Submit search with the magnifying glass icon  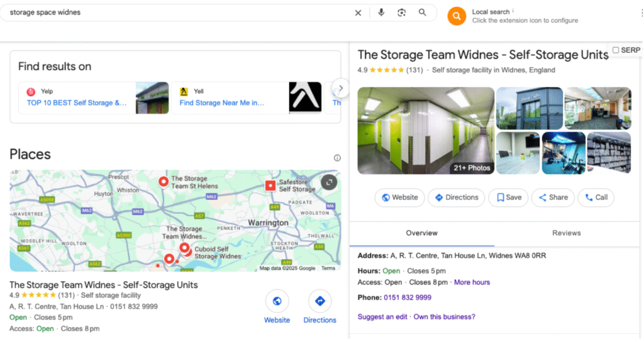pos(422,13)
